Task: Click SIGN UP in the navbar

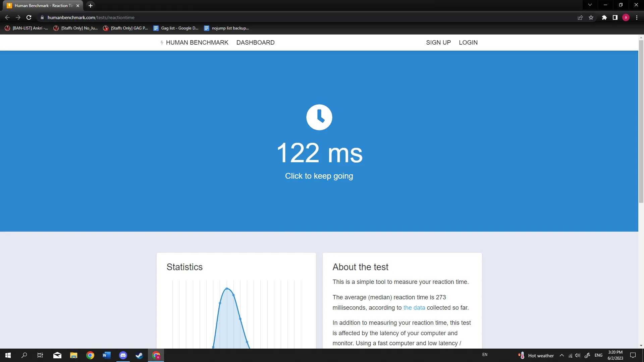Action: point(438,43)
